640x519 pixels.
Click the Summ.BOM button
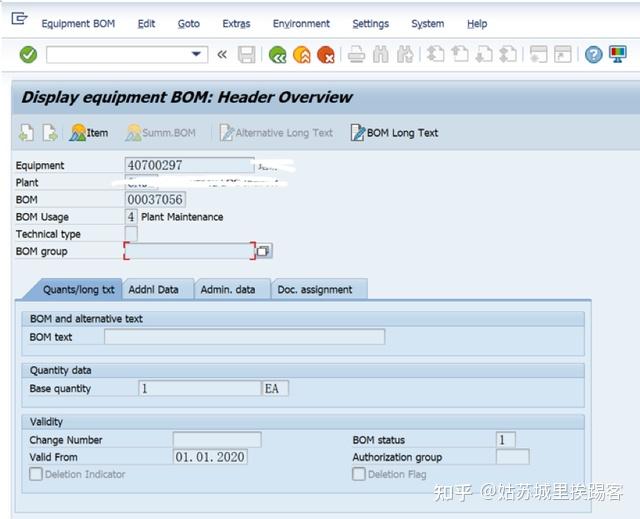pos(160,133)
